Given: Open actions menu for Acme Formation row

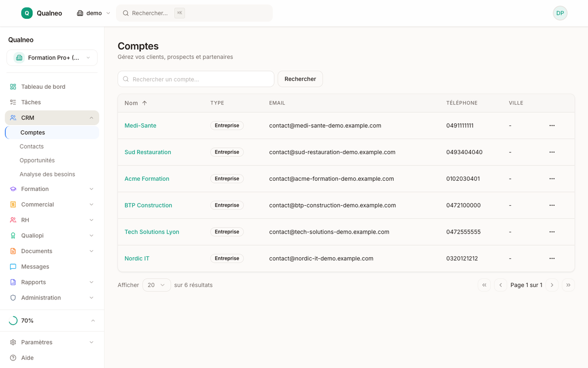Looking at the screenshot, I should click(552, 178).
